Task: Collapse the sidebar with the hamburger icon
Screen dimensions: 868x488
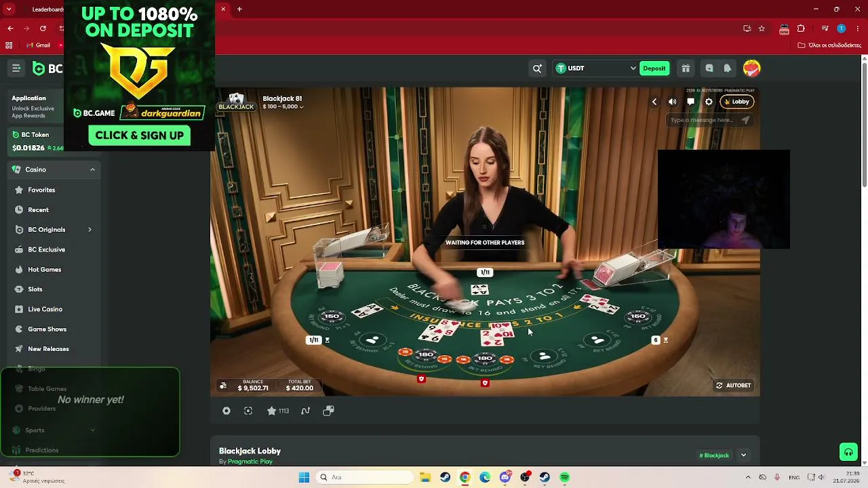Action: tap(16, 68)
